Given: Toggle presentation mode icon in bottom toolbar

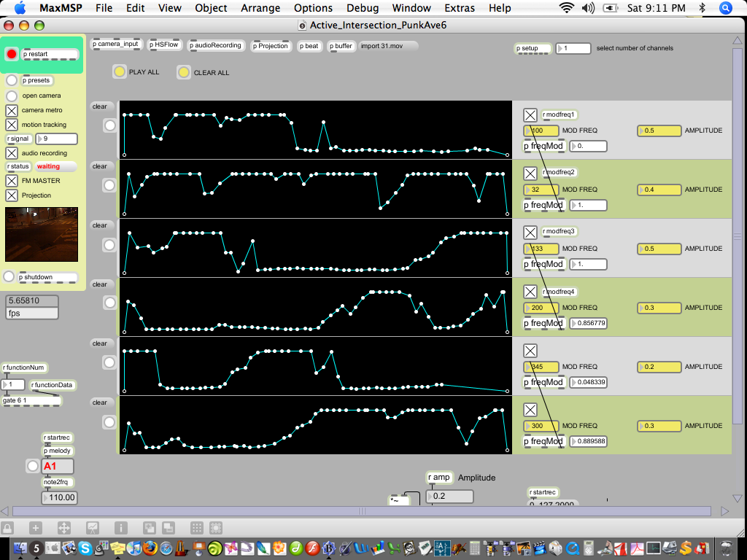Looking at the screenshot, I should tap(93, 528).
